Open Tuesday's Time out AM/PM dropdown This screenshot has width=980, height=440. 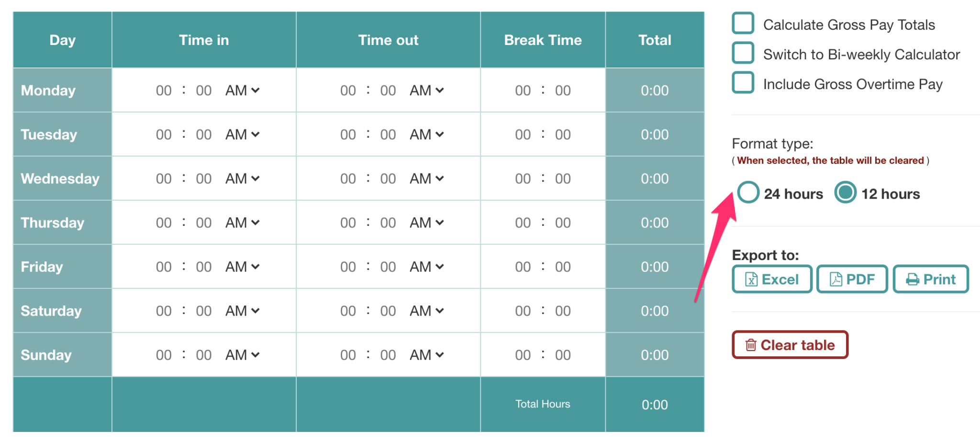coord(426,134)
